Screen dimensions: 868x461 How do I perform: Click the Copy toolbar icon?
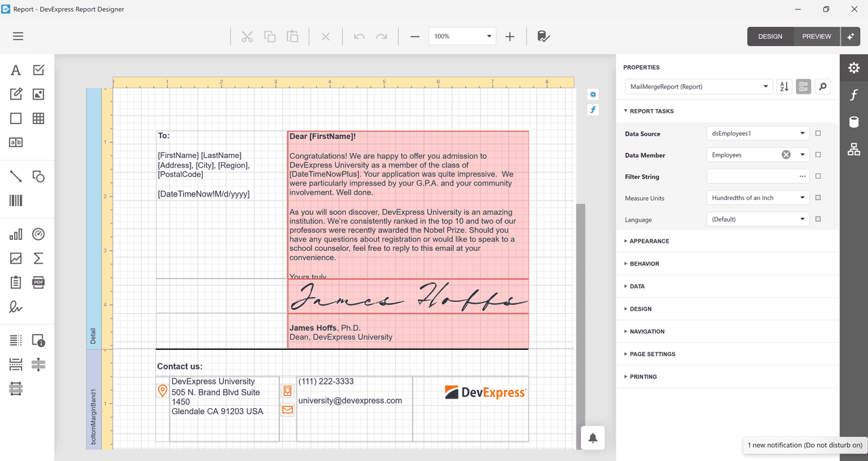tap(270, 37)
